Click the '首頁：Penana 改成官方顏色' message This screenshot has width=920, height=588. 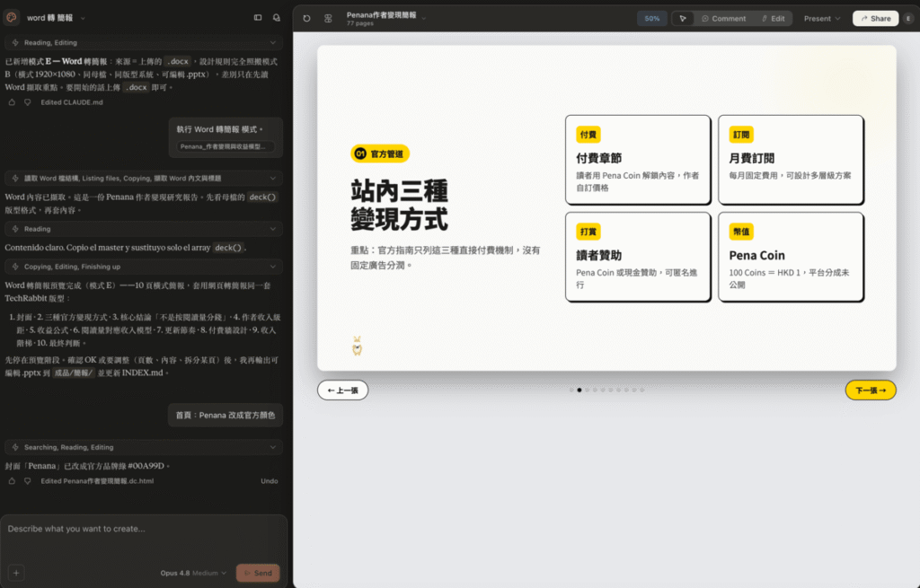tap(226, 415)
